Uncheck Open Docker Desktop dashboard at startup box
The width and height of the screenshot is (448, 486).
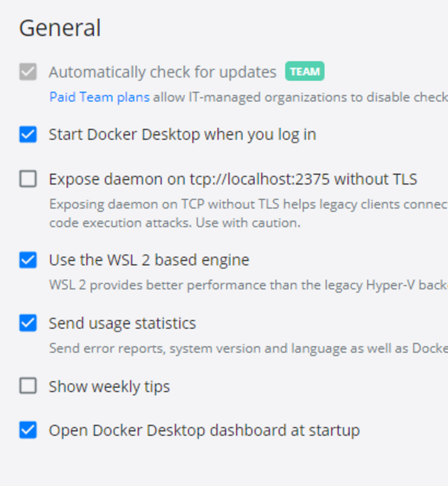click(28, 430)
